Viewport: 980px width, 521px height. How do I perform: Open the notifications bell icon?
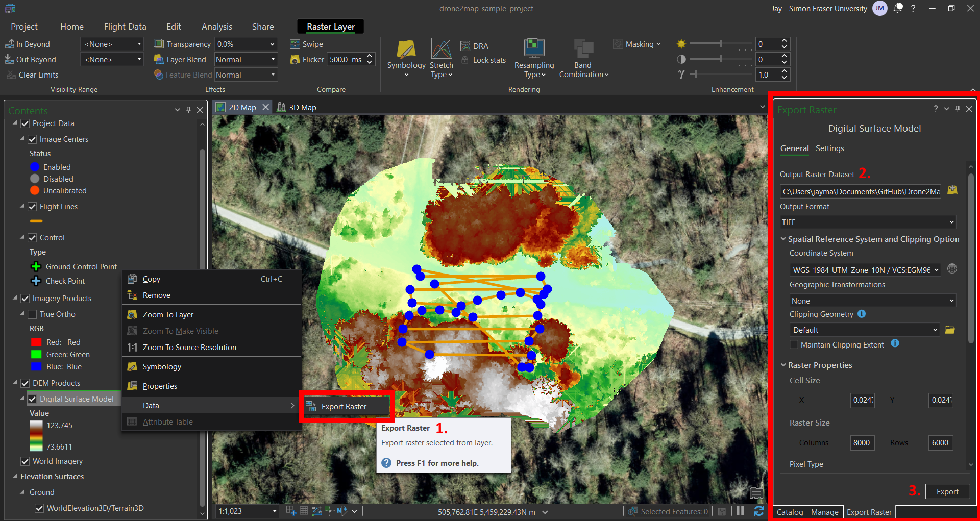click(x=898, y=8)
